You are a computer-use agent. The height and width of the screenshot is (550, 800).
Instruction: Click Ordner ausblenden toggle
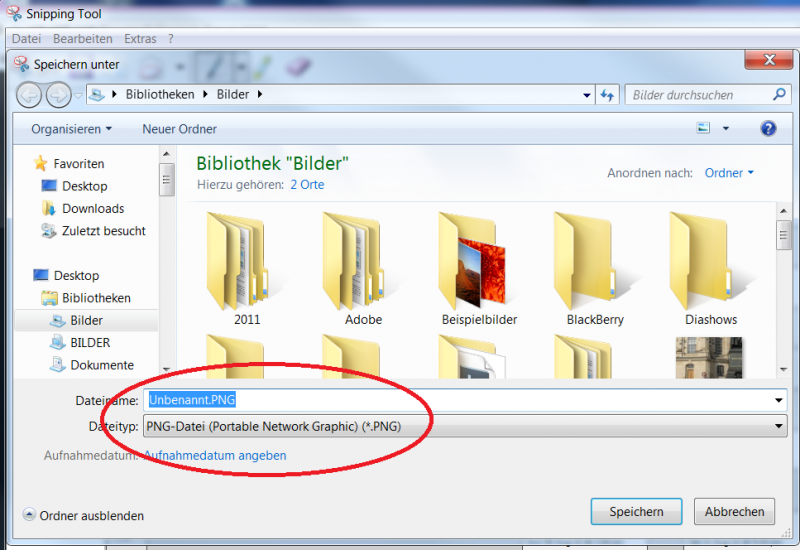[83, 515]
